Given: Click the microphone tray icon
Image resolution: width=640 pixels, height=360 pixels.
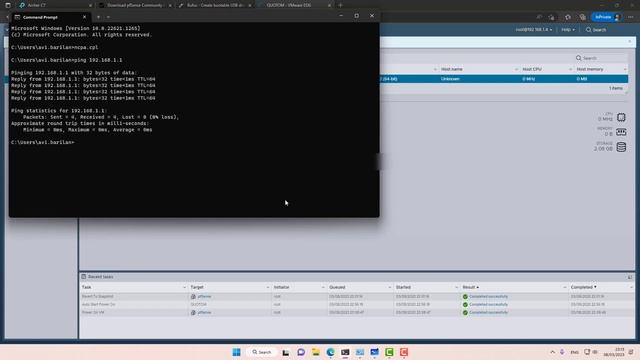Looking at the screenshot, I should click(x=562, y=352).
